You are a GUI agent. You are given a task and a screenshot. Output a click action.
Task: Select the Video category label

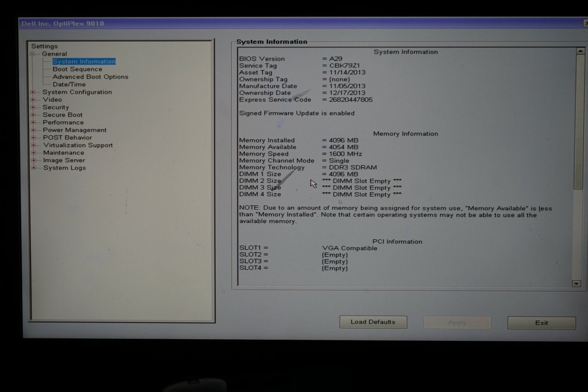52,100
